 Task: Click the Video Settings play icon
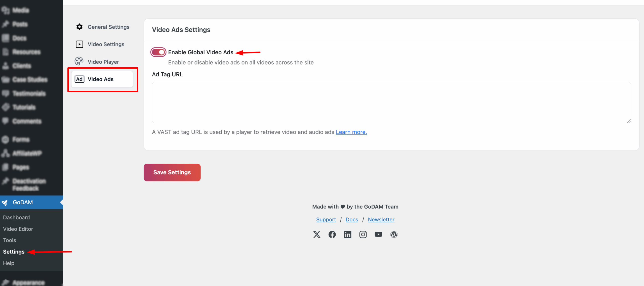(79, 44)
